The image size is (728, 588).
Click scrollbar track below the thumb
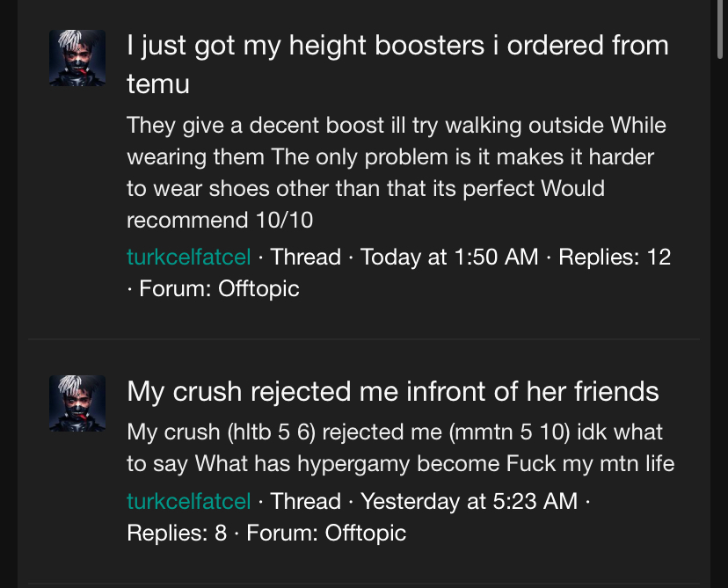coord(719,325)
